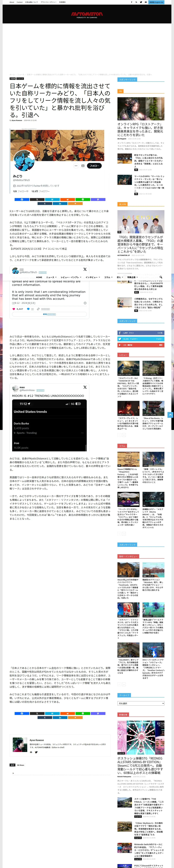Open the Contact link in top bar
The width and height of the screenshot is (174, 868).
pyautogui.click(x=20, y=2)
